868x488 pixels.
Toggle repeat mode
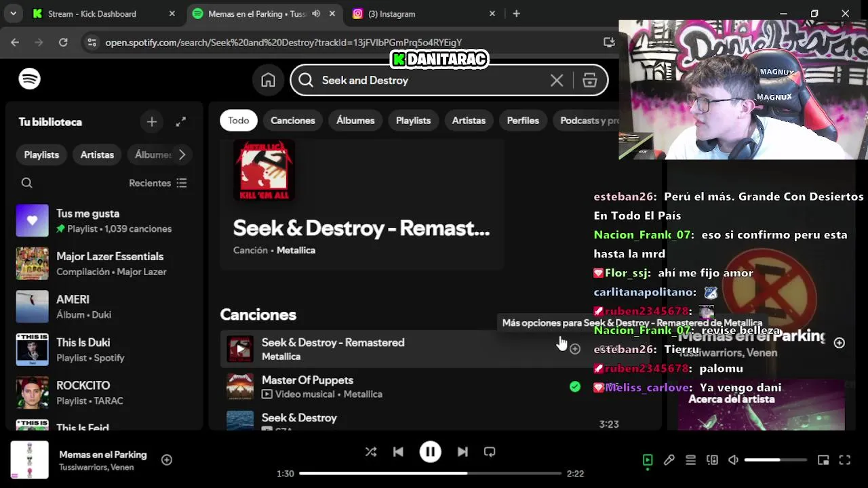[490, 452]
